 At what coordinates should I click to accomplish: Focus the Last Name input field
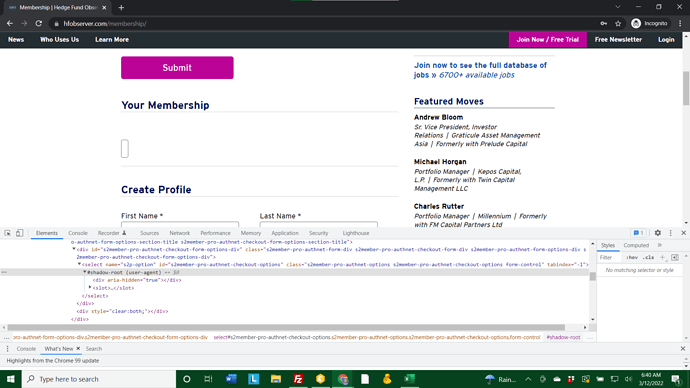click(x=319, y=224)
